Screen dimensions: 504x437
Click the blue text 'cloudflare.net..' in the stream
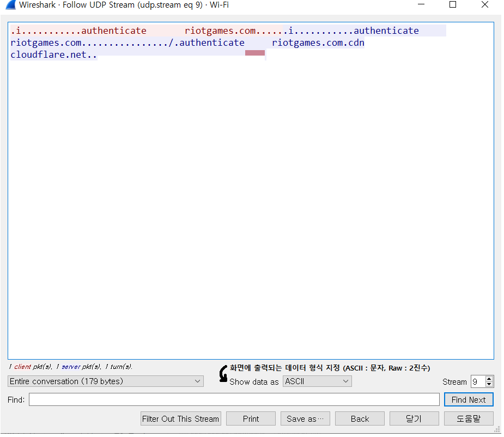pos(54,55)
